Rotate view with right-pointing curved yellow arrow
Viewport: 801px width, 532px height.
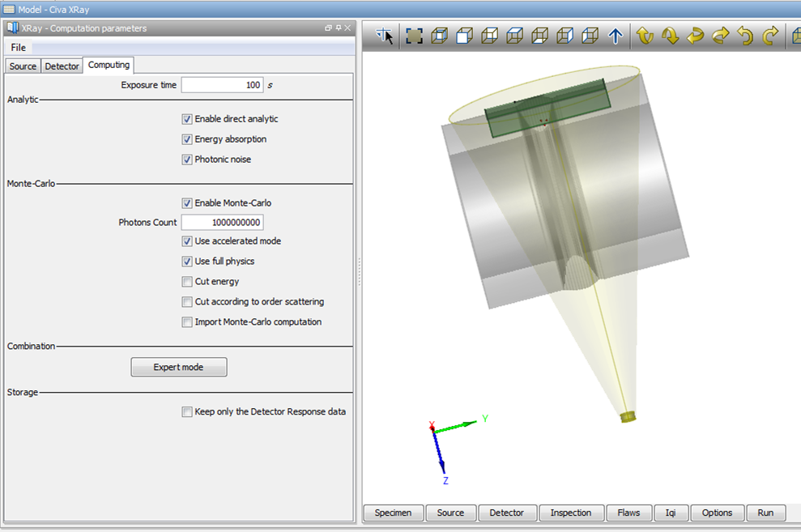coord(720,36)
